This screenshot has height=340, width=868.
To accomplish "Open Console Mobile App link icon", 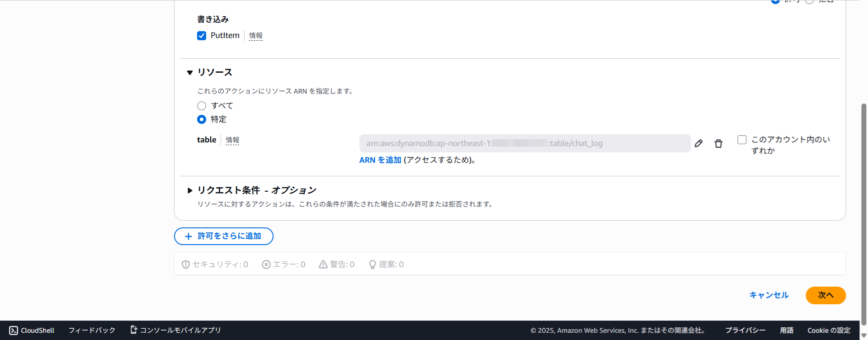I will 134,330.
